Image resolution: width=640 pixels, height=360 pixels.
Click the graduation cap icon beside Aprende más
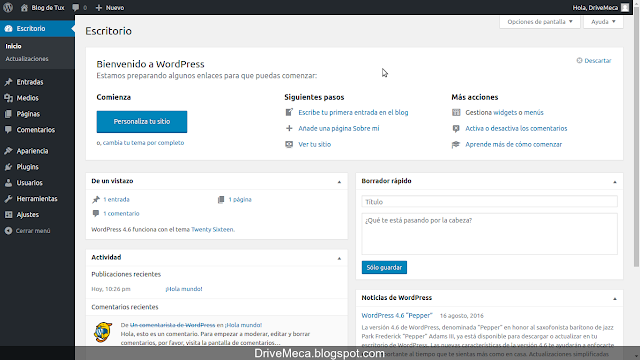pos(456,144)
